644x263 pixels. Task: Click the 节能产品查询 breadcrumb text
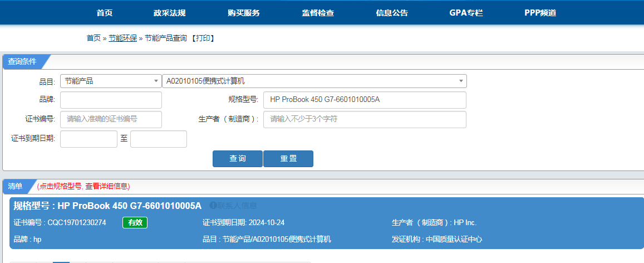pyautogui.click(x=166, y=38)
